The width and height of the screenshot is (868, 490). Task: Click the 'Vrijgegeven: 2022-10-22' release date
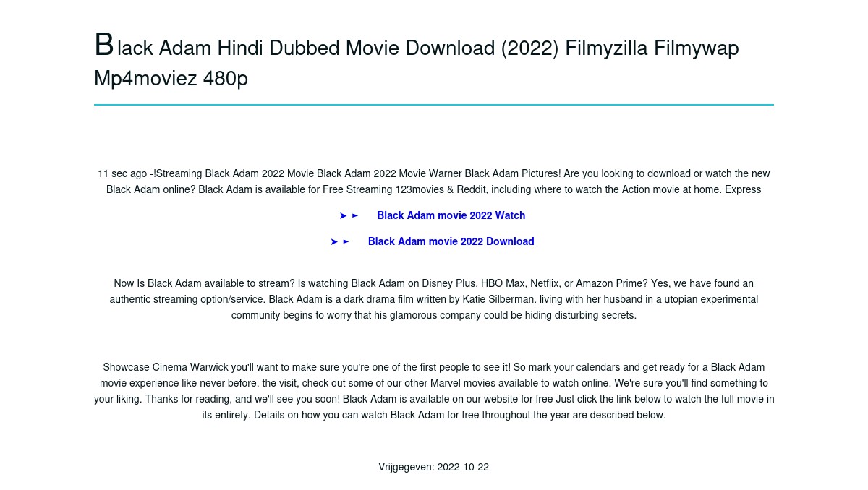(434, 467)
